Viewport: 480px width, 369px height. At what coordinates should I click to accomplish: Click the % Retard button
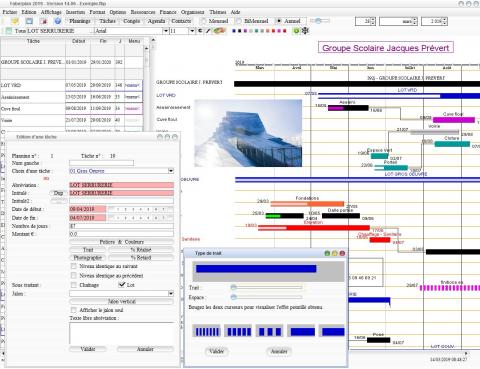tap(141, 258)
